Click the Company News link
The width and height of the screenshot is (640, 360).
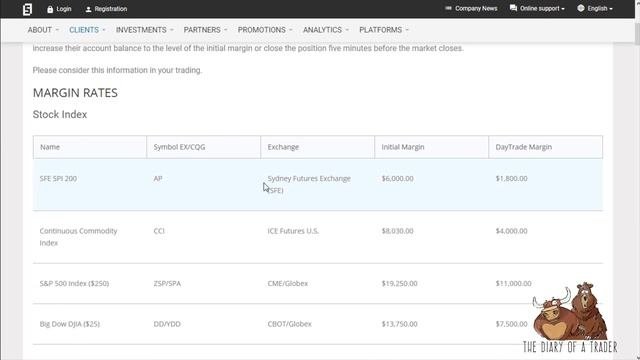click(x=476, y=9)
